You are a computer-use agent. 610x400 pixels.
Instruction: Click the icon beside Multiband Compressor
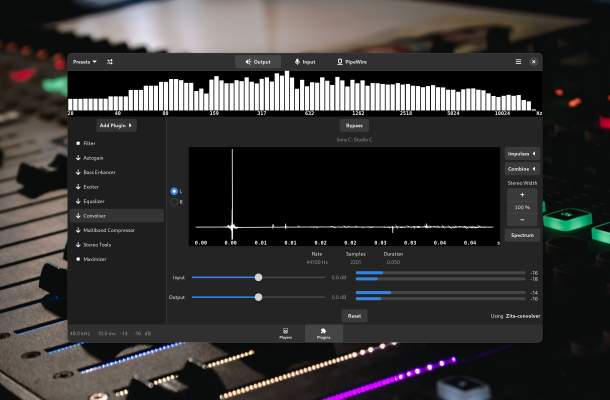78,230
